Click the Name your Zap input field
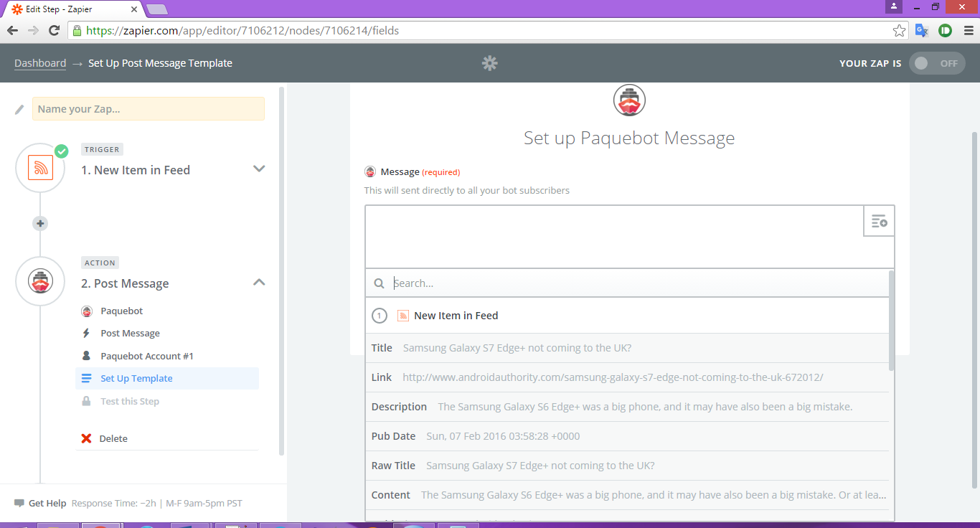This screenshot has width=980, height=528. tap(149, 109)
